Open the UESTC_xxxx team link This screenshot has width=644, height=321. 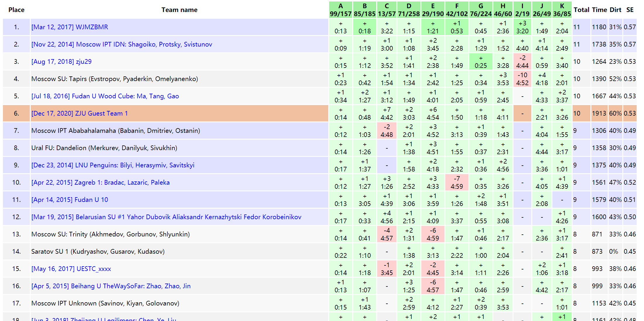point(71,269)
